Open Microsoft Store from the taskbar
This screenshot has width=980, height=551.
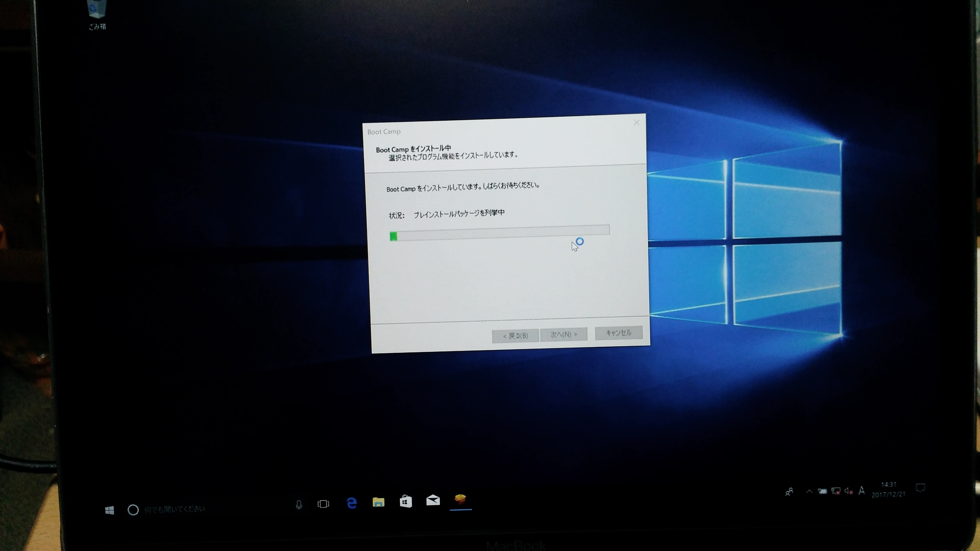405,501
